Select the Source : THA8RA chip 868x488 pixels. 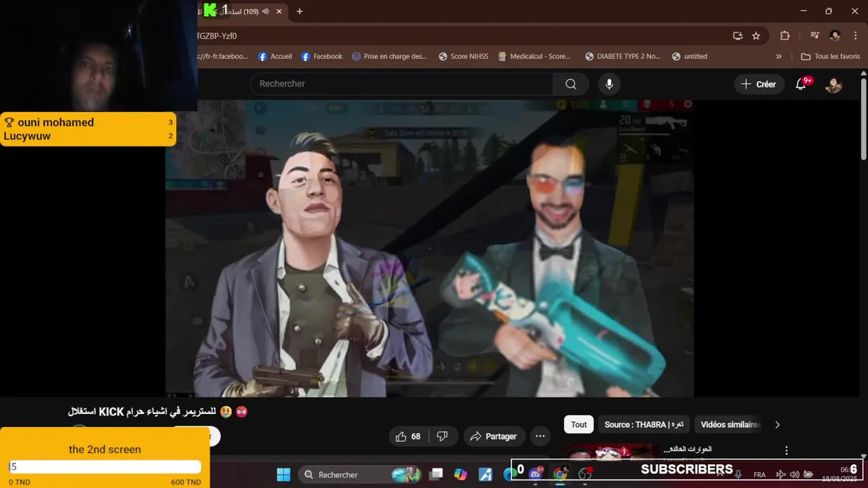tap(644, 425)
